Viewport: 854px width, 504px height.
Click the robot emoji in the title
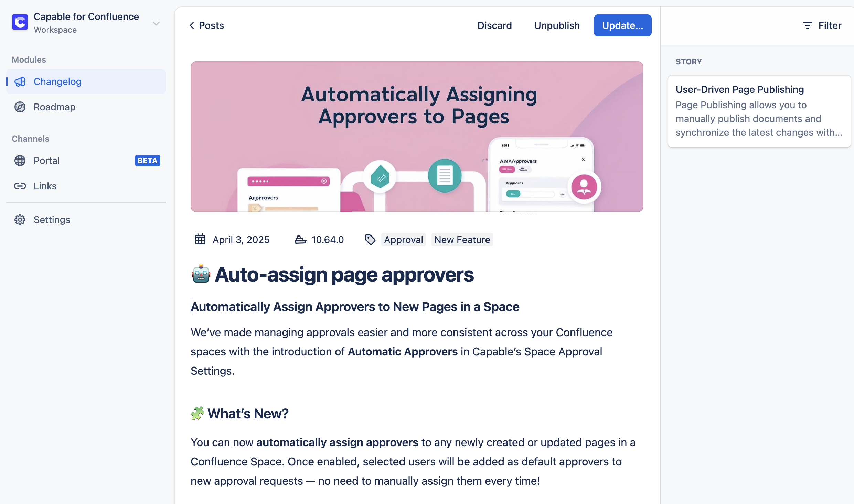[x=201, y=274]
